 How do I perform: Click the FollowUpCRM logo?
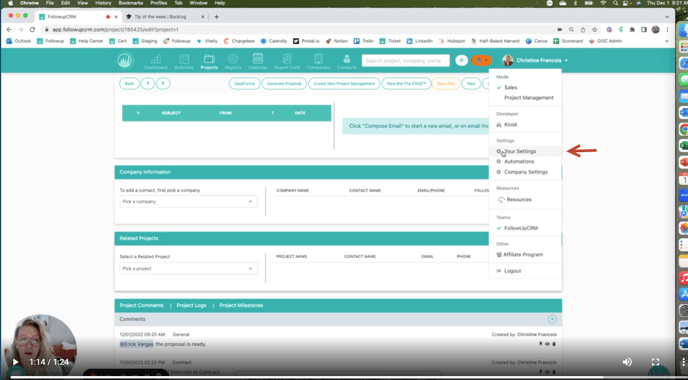[x=125, y=60]
